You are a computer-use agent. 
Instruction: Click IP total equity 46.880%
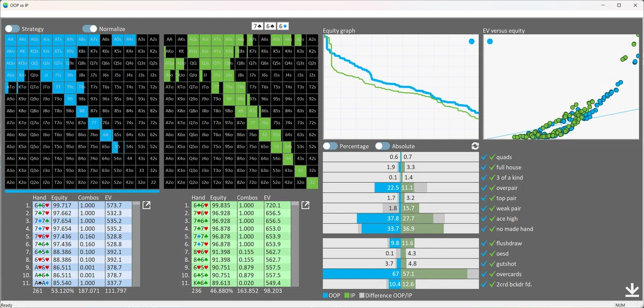[x=223, y=291]
